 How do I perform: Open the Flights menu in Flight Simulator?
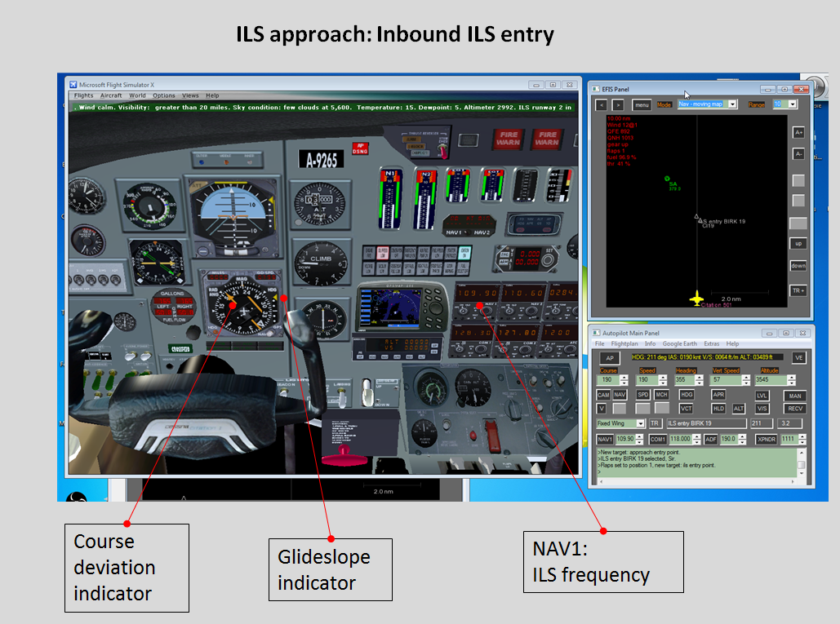click(x=83, y=95)
